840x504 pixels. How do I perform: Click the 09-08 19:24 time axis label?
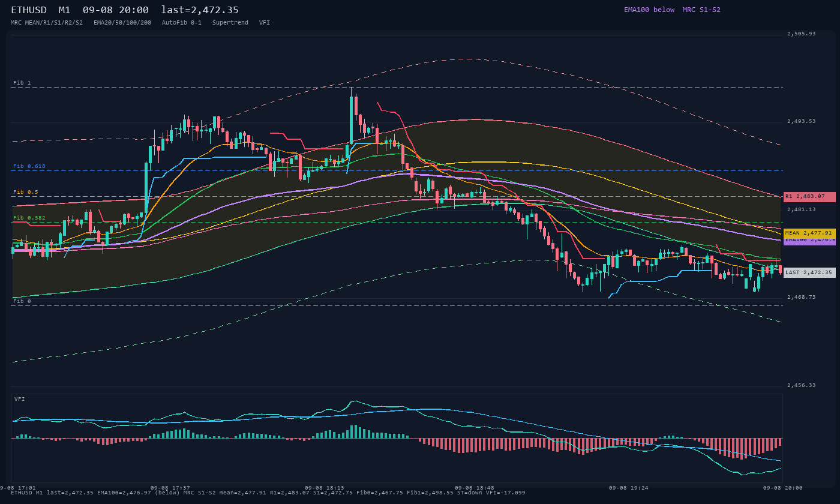(629, 488)
